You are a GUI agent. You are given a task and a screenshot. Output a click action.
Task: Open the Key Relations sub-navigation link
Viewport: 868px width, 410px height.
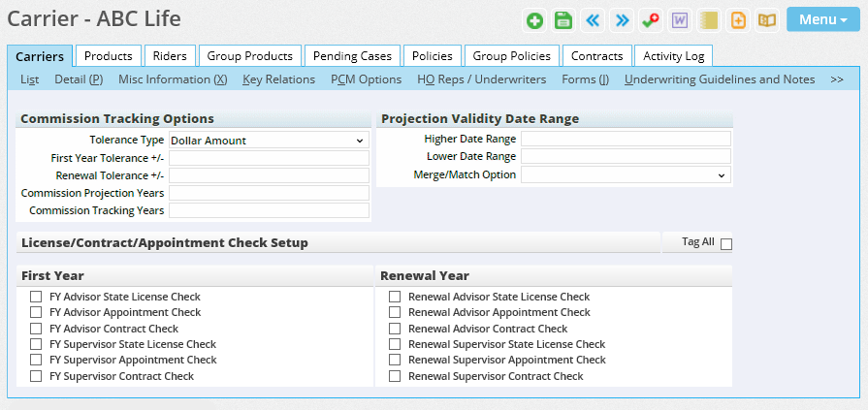278,79
